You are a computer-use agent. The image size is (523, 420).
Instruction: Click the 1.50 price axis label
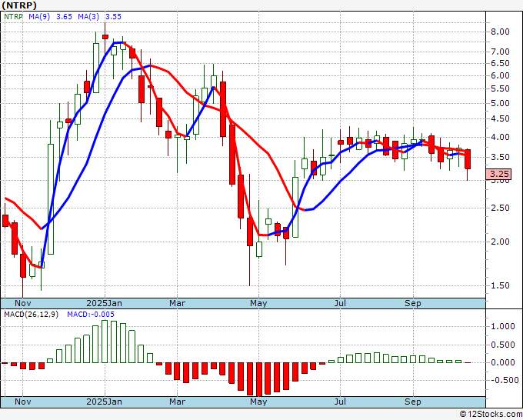pyautogui.click(x=499, y=285)
